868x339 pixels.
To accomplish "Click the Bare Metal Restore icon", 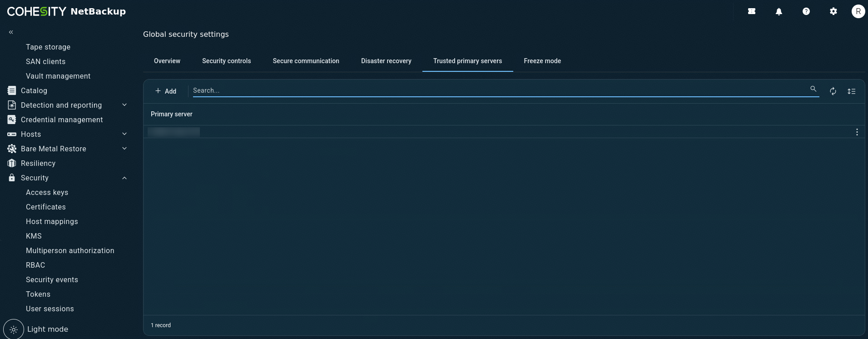I will click(12, 149).
